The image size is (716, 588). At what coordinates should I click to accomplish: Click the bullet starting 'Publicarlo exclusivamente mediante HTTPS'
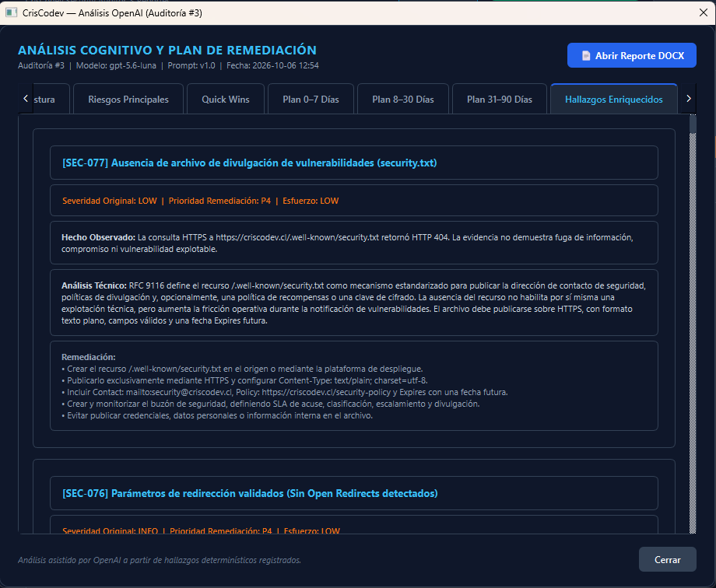pos(244,381)
